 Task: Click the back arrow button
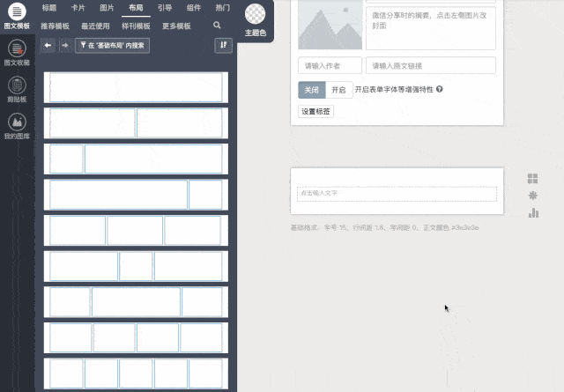click(x=48, y=45)
